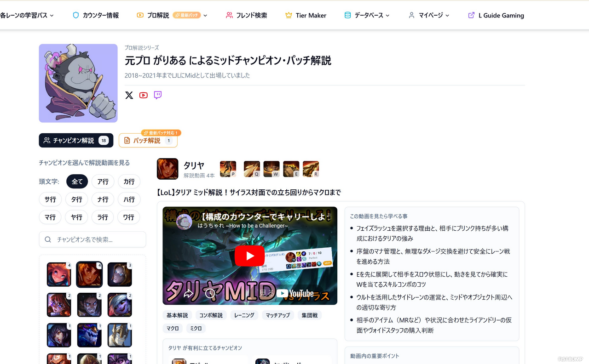Screen dimensions: 589x364
Task: Focus the チャンピオン名で検索 search field
Action: [92, 239]
